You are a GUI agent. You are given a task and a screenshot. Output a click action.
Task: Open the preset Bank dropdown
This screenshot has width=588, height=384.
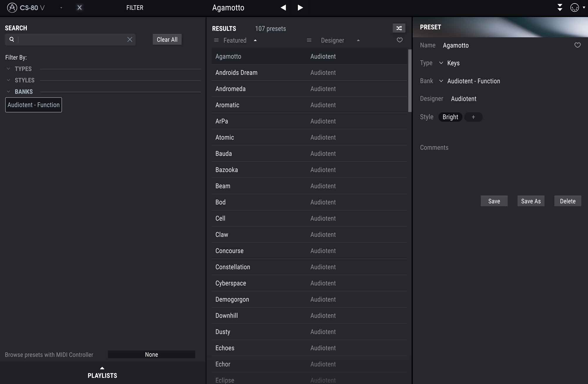coord(441,81)
